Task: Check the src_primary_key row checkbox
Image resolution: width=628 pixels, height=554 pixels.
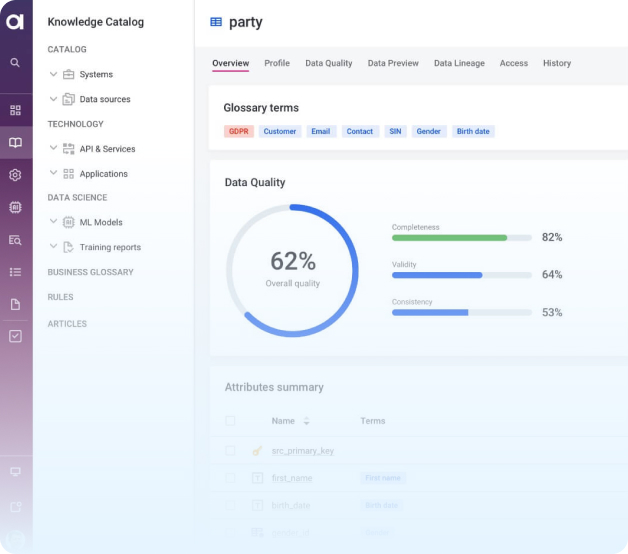Action: (230, 451)
